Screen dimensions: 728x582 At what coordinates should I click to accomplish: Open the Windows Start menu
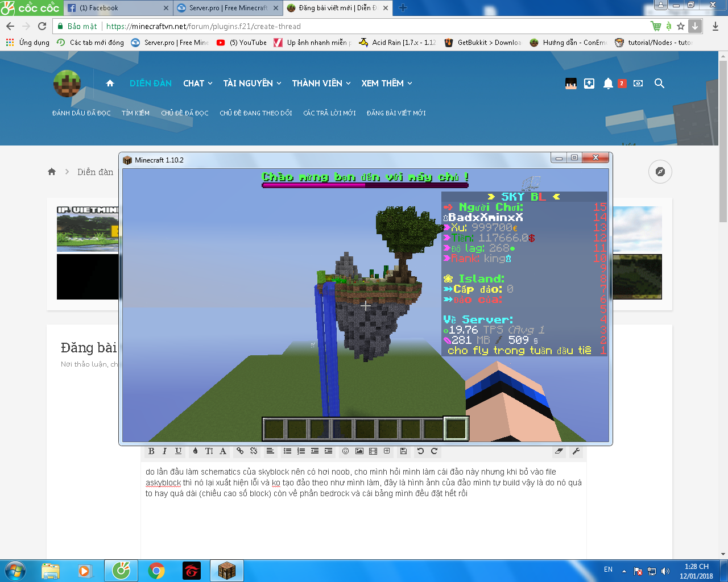[x=15, y=570]
